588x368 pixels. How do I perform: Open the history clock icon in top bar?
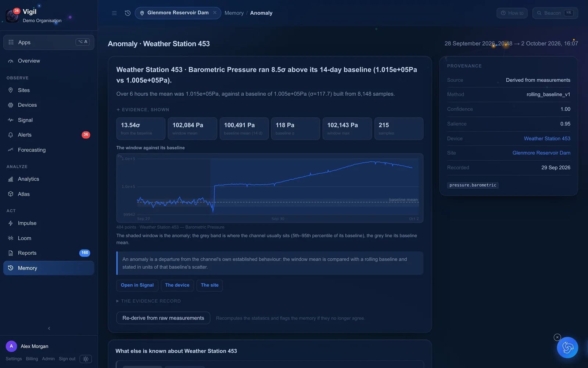[x=128, y=13]
